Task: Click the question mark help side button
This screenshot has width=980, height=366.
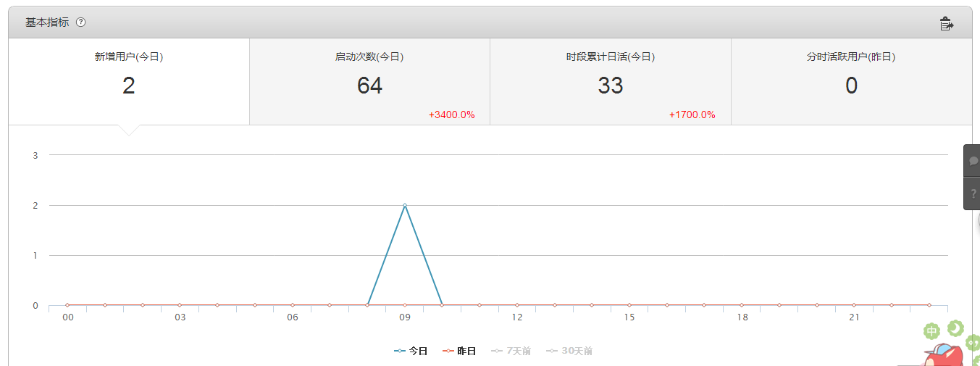Action: (973, 194)
